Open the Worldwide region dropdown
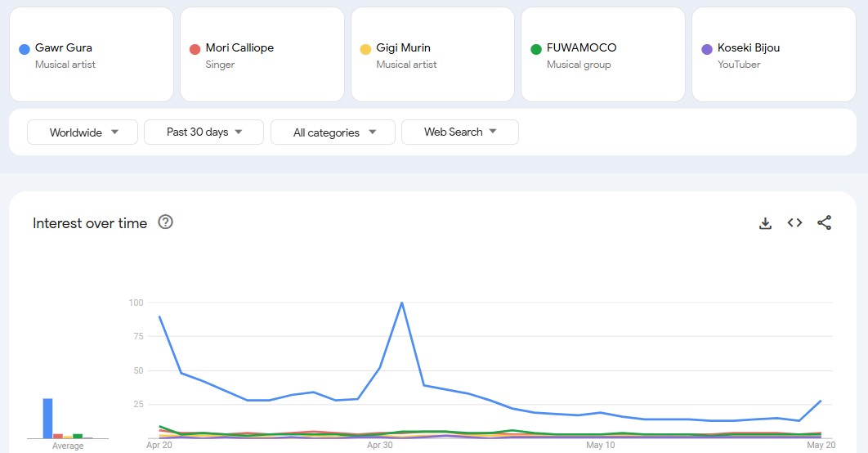The width and height of the screenshot is (868, 453). 83,132
